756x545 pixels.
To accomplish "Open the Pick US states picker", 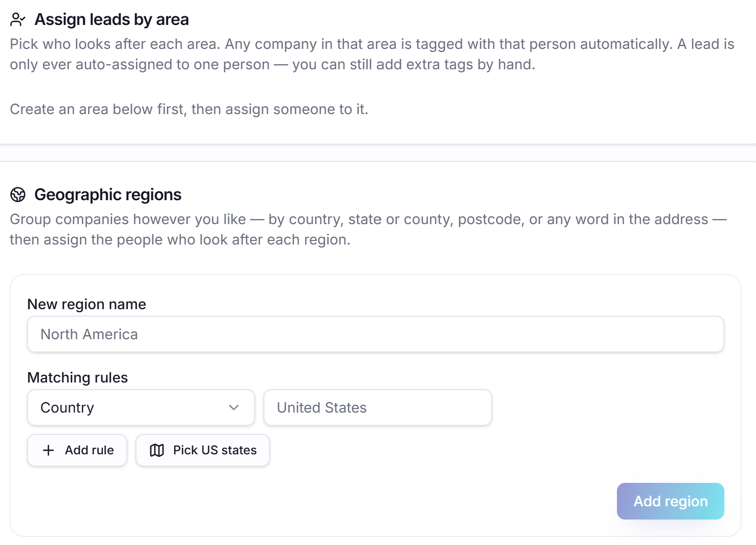I will click(203, 450).
